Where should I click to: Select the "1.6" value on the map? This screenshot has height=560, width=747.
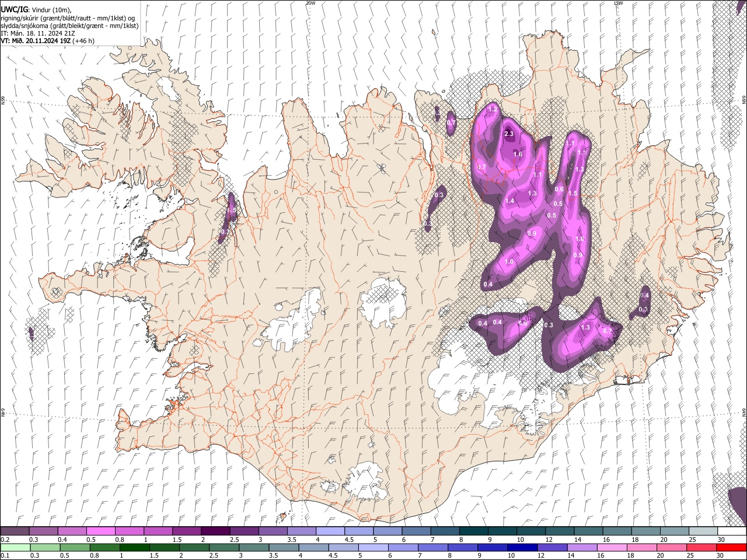point(518,154)
